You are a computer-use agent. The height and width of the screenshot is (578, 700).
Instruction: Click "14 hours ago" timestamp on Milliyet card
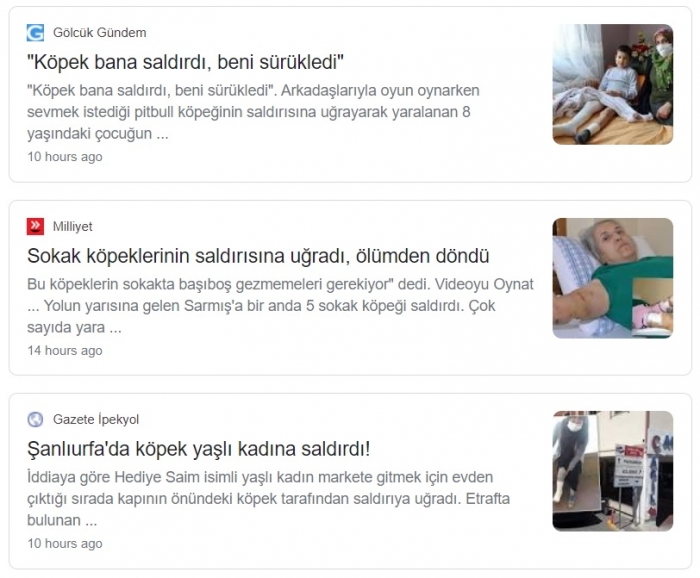tap(65, 350)
